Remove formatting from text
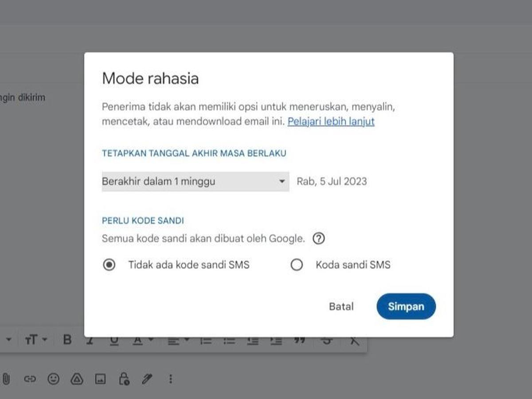 354,340
